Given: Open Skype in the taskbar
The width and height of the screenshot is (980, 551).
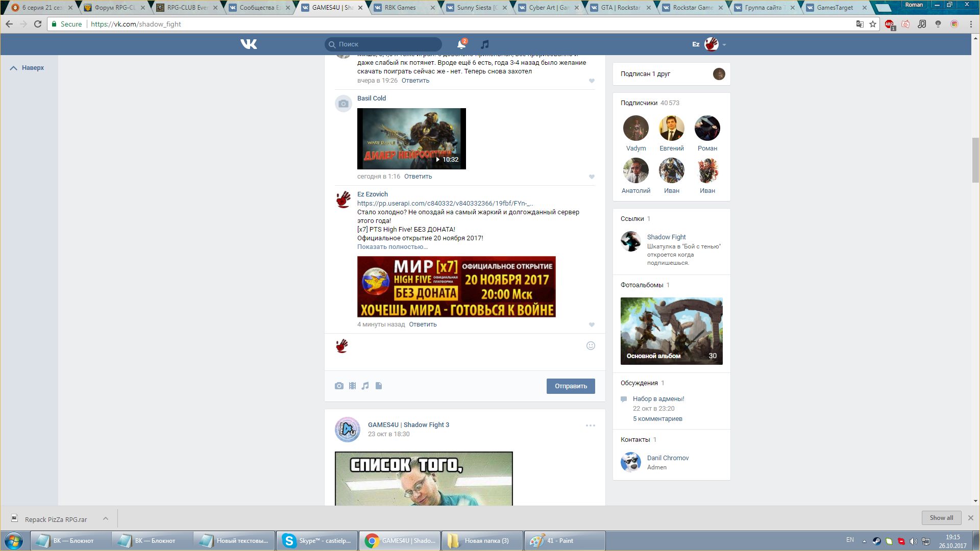Looking at the screenshot, I should [317, 541].
